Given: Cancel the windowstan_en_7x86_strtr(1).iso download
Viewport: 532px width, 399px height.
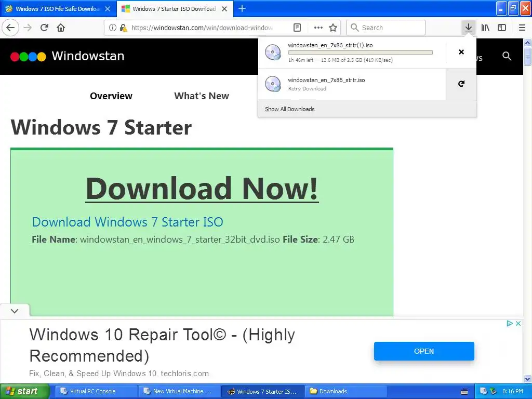Looking at the screenshot, I should (x=461, y=52).
